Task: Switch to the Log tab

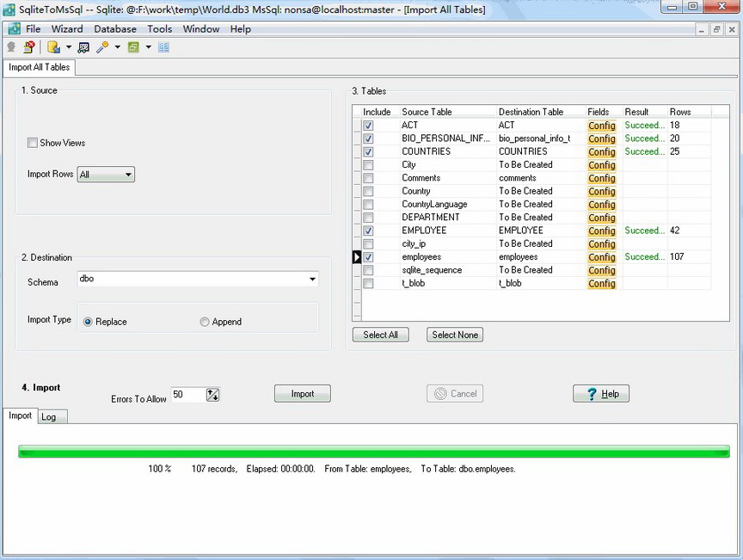Action: click(49, 417)
